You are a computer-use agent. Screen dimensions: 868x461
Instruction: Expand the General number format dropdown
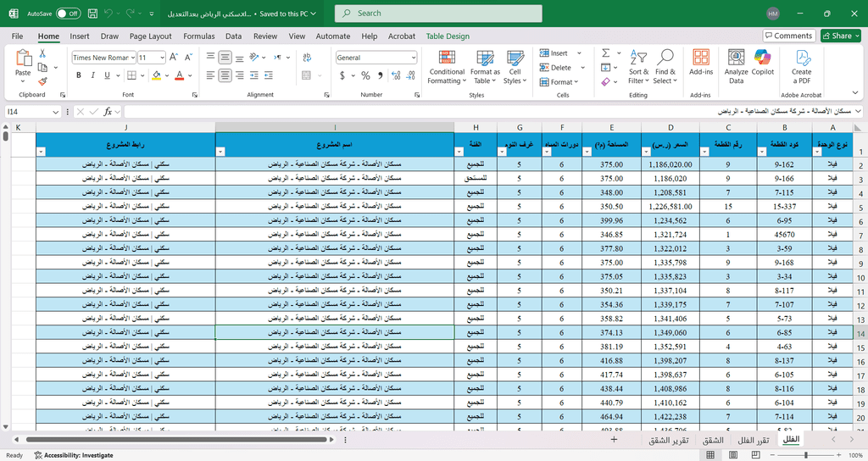pyautogui.click(x=413, y=58)
